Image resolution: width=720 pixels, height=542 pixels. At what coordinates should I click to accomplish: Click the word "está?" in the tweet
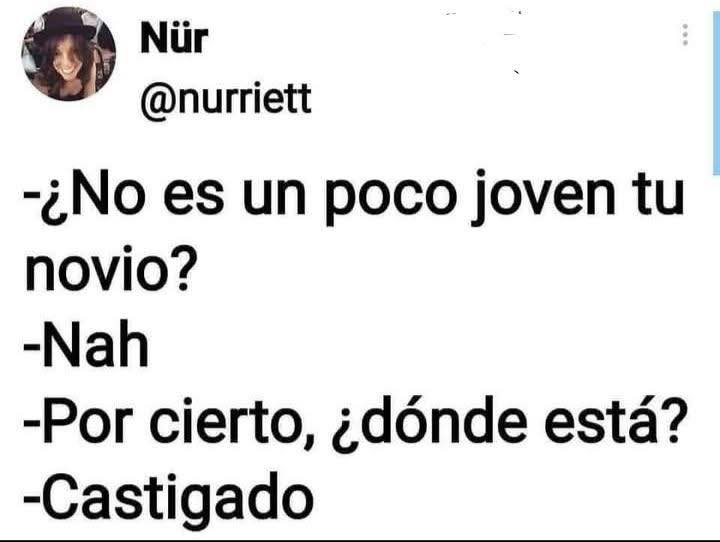tap(613, 420)
